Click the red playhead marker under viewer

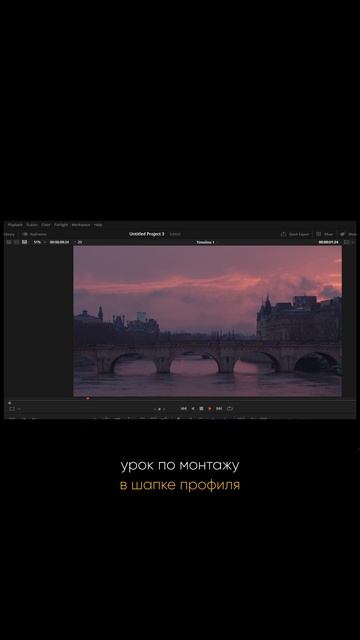point(88,398)
